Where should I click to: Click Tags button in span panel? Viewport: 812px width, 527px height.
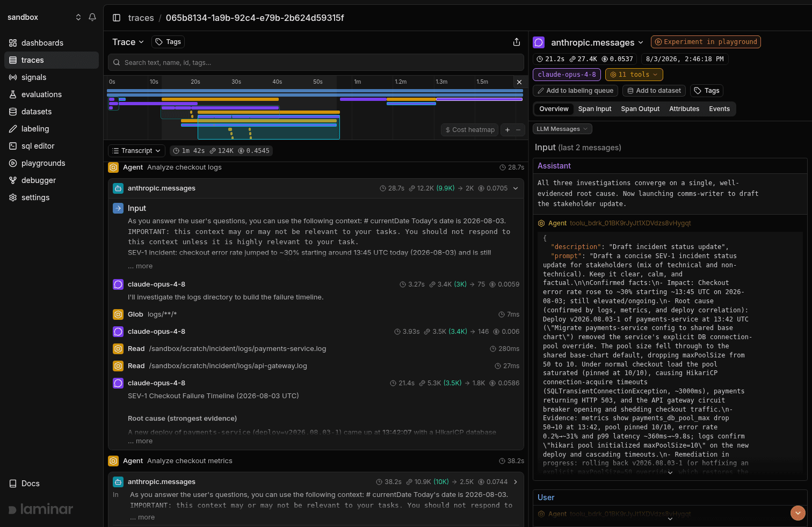pos(706,91)
